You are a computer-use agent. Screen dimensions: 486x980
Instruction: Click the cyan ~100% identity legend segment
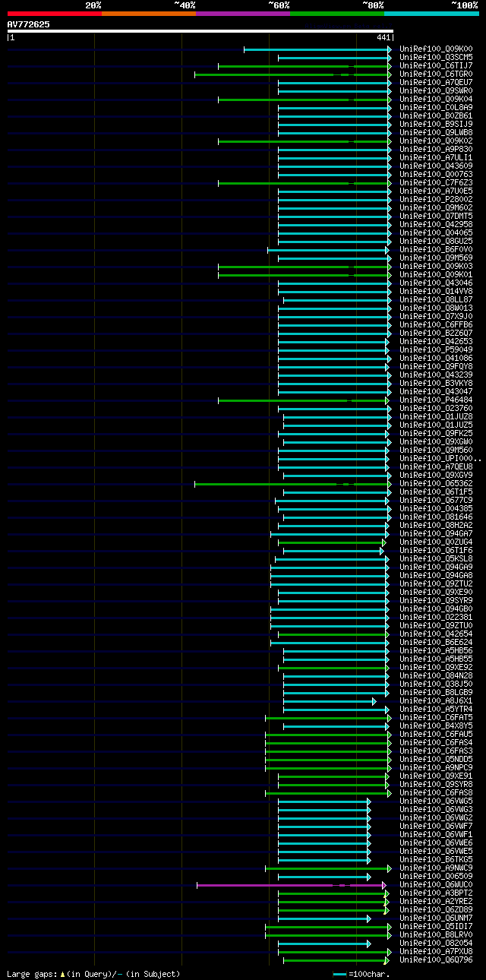click(431, 13)
